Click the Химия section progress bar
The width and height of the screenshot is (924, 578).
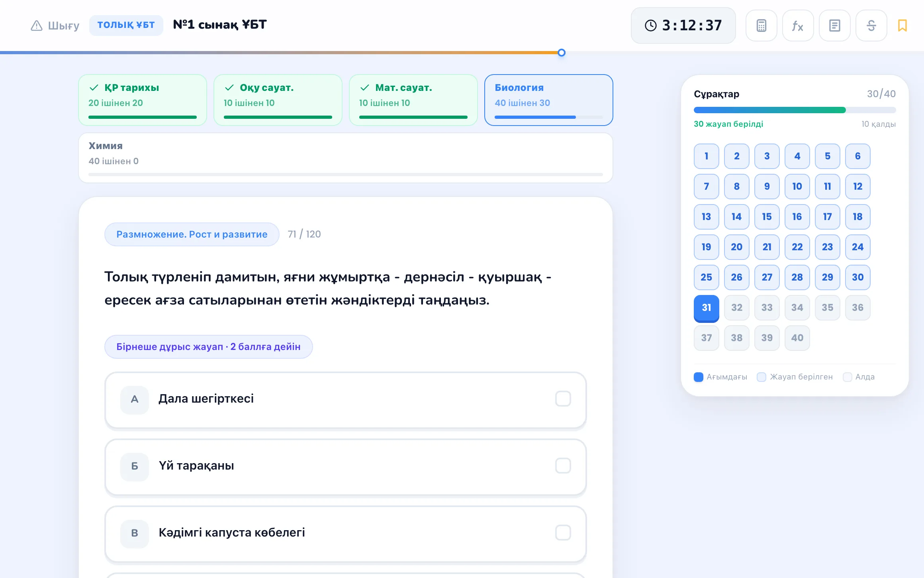pyautogui.click(x=346, y=175)
